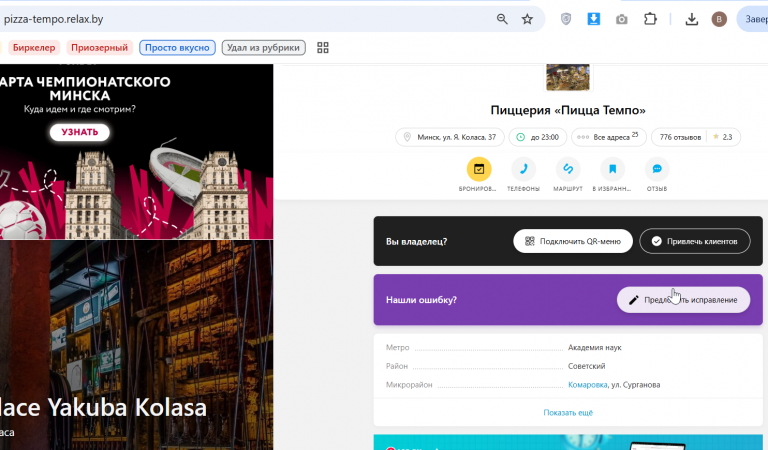768x450 pixels.
Task: Click the Вы владелец? label
Action: tap(416, 241)
